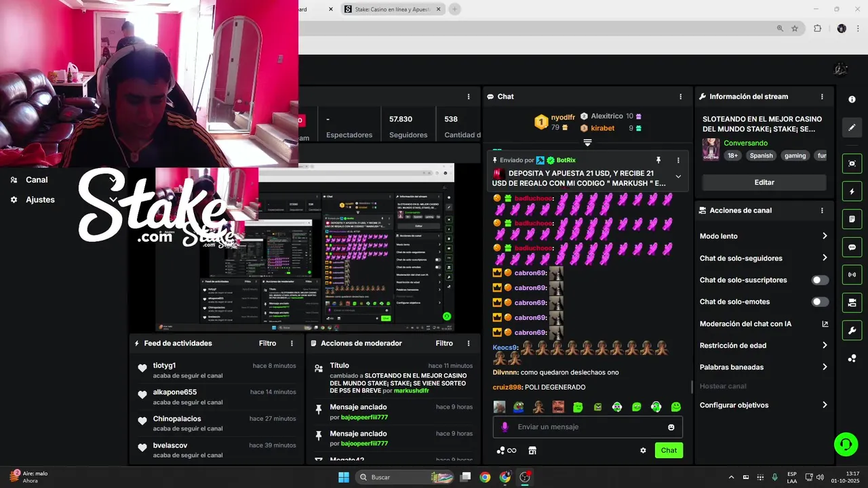Pick the Pepe frog emote in quick row
868x488 pixels.
point(518,407)
